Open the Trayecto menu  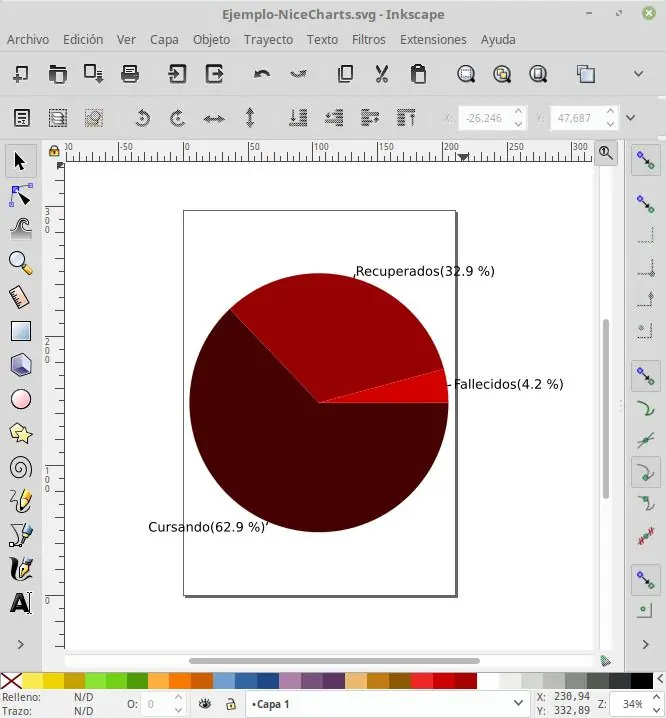point(268,40)
